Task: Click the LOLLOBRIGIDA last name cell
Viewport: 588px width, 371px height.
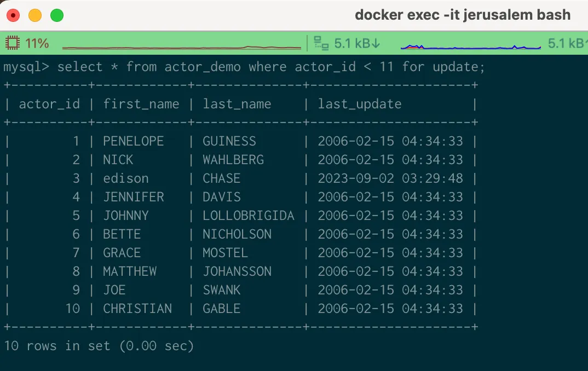Action: pos(249,216)
